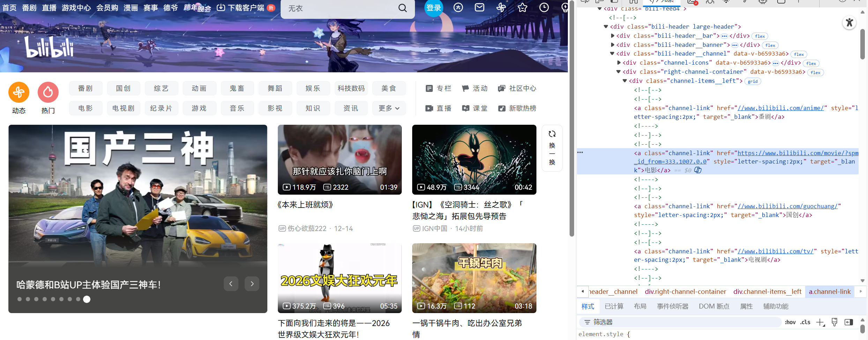Click 首页 in top navigation
The image size is (868, 340).
click(x=9, y=8)
